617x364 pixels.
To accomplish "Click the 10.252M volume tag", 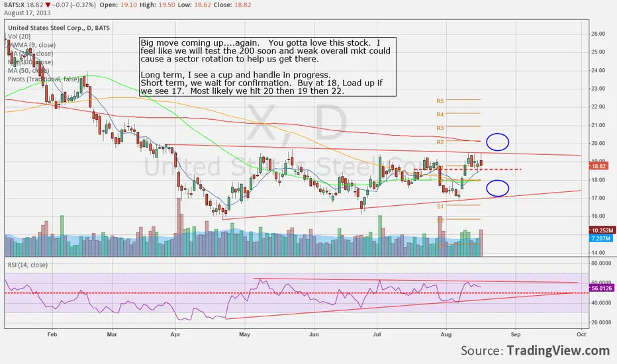I will (x=602, y=230).
